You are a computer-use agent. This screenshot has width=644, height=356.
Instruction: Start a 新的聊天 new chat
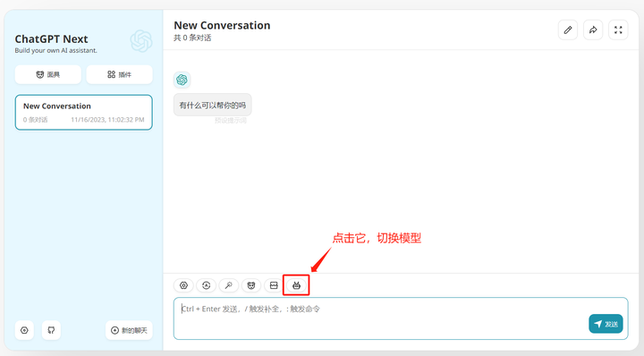[129, 330]
